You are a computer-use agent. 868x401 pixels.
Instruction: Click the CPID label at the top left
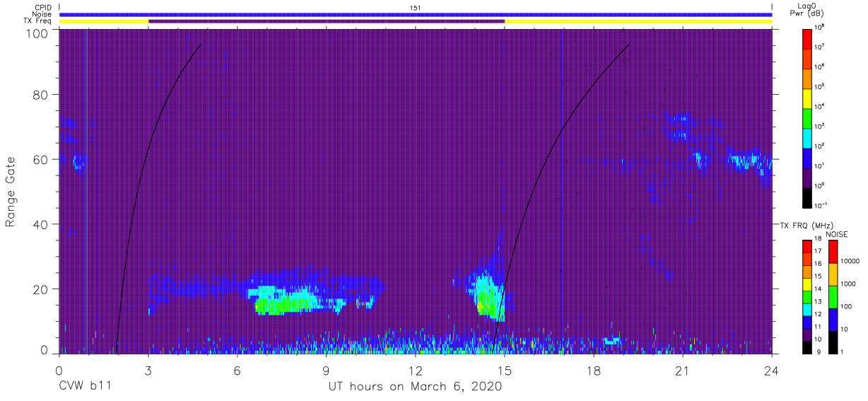click(43, 7)
